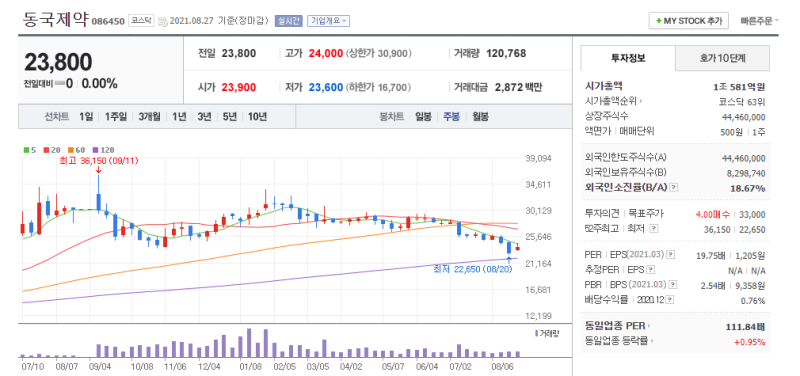Click the MY STOCK 추가 button

(689, 21)
